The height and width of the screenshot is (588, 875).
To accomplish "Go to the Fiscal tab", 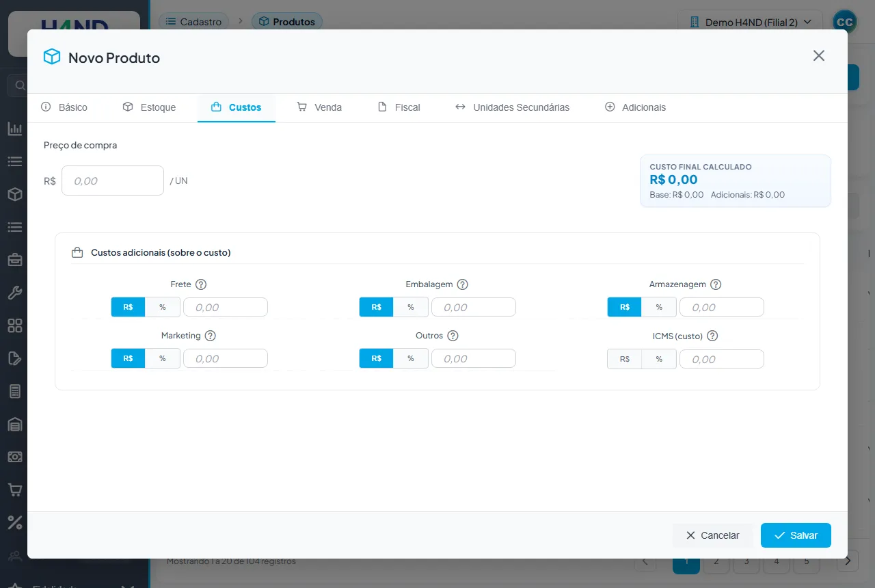I will [399, 107].
